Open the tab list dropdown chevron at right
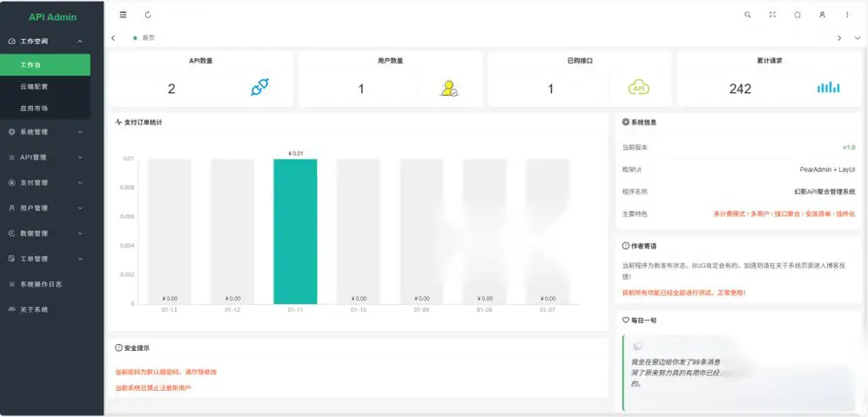This screenshot has width=868, height=417. point(857,38)
